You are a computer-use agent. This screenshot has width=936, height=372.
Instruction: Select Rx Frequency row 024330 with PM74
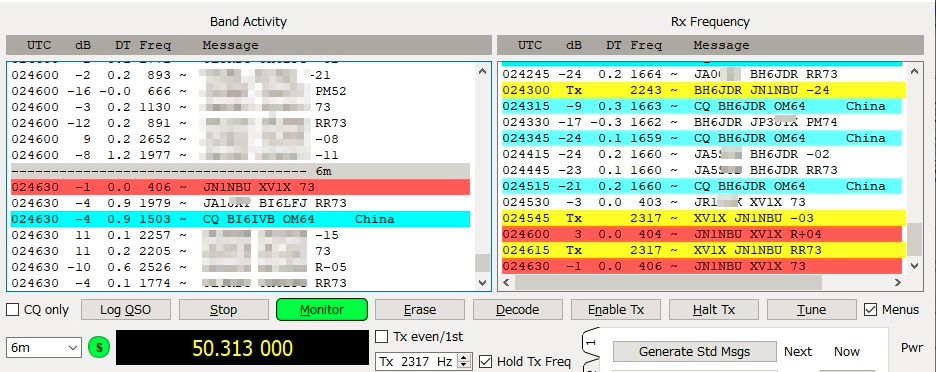point(701,122)
